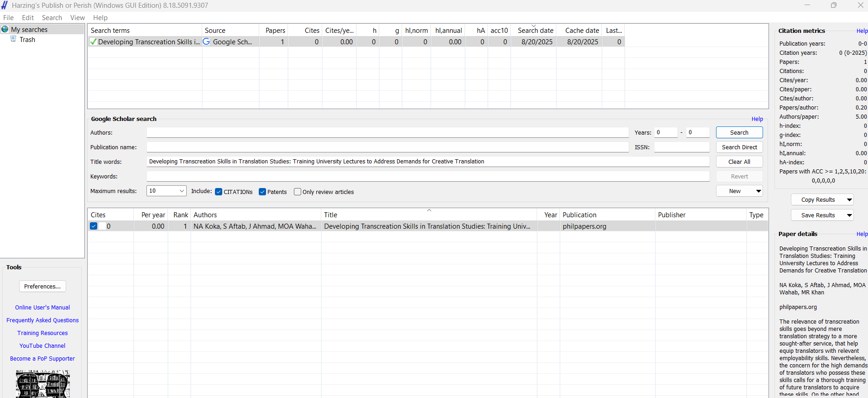Open Frequently Asked Questions link
Image resolution: width=868 pixels, height=398 pixels.
(42, 320)
